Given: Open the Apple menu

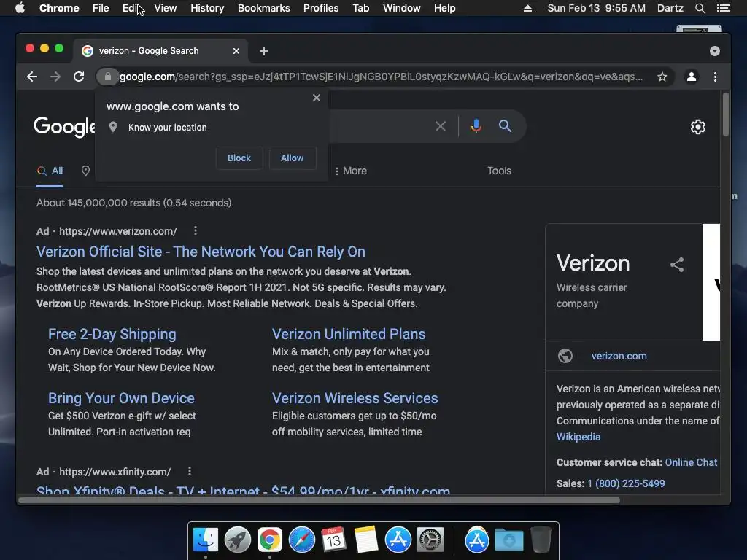Looking at the screenshot, I should (x=20, y=8).
